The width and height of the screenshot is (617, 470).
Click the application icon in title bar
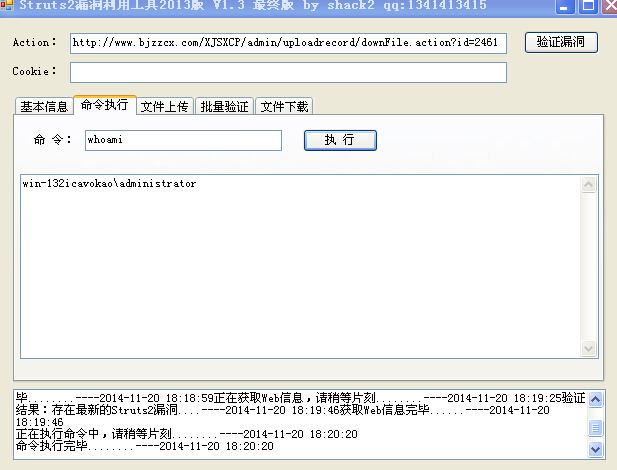coord(7,5)
